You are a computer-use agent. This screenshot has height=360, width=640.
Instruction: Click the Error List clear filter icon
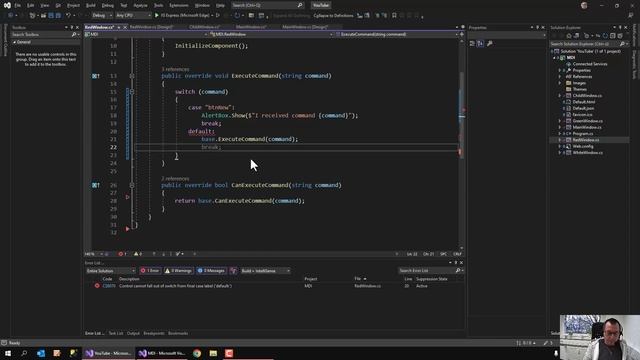[x=233, y=271]
